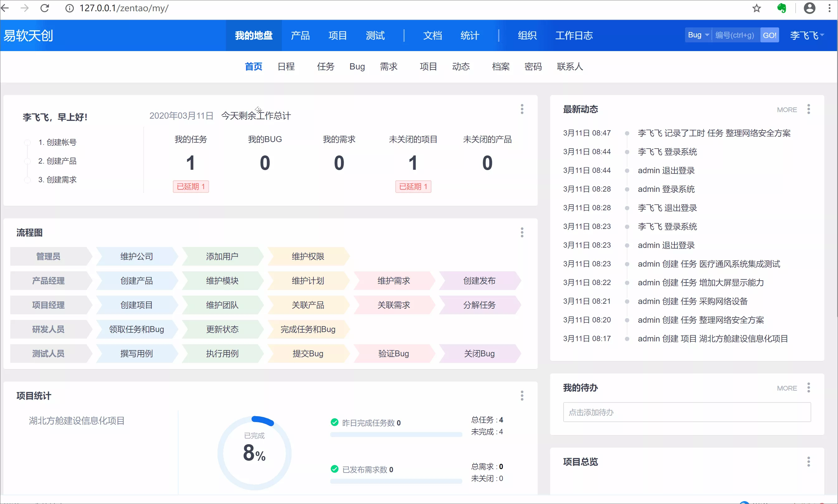Click MORE in the 最新动态 block
Screen dimensions: 838x504
tap(787, 110)
